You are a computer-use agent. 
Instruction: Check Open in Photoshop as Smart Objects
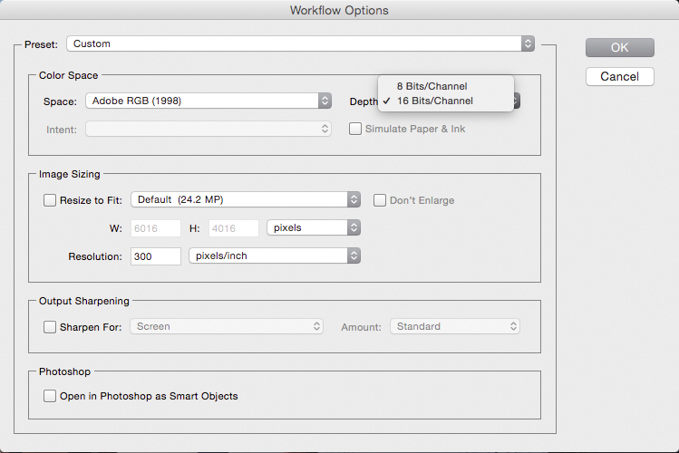pos(49,396)
